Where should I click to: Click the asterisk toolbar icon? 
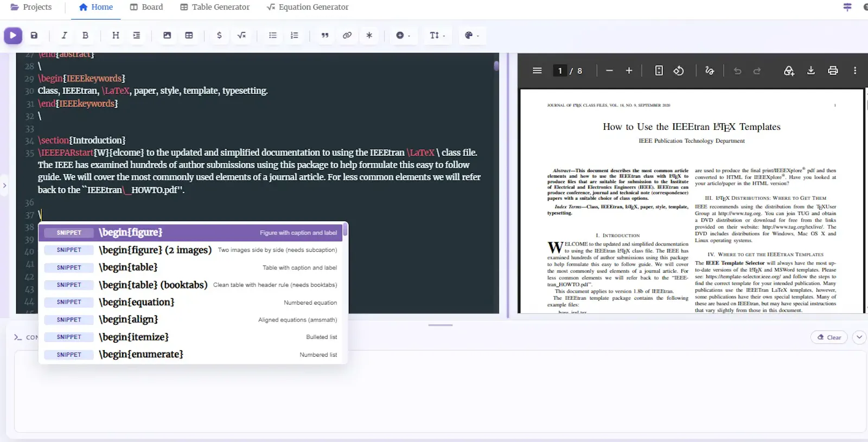pyautogui.click(x=369, y=35)
